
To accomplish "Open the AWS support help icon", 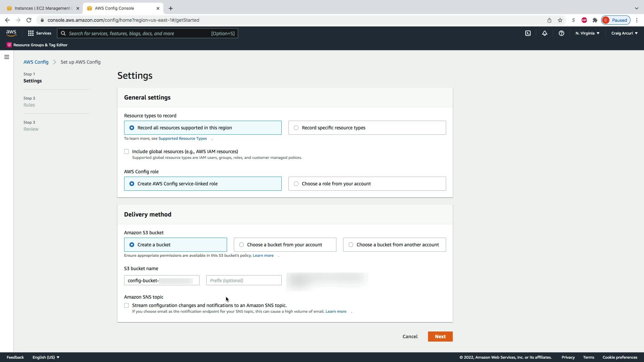I will click(561, 33).
